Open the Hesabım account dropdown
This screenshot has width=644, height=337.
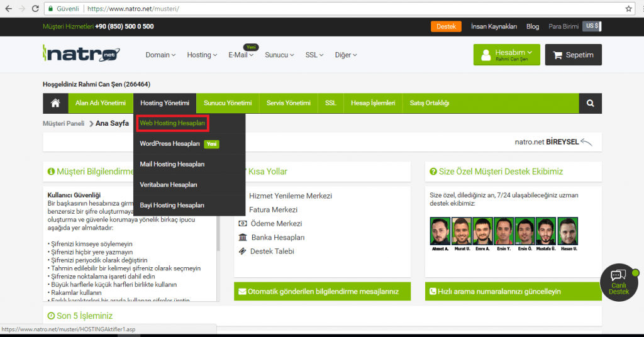(506, 55)
